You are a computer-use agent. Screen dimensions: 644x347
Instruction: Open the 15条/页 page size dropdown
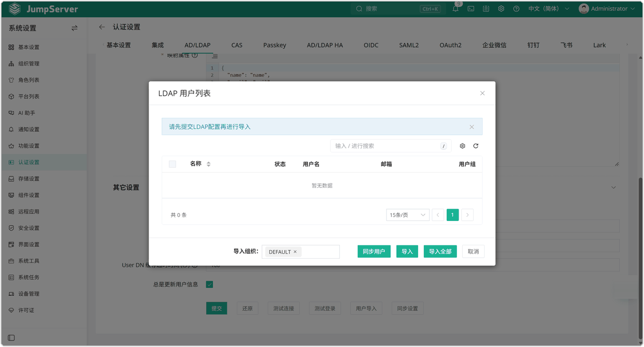click(x=408, y=215)
